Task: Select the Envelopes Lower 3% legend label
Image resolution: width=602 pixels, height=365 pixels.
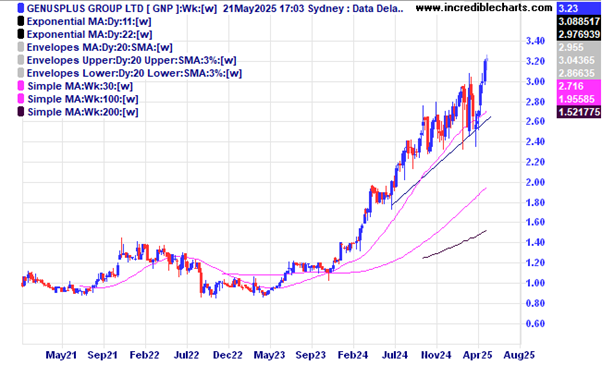Action: coord(134,73)
